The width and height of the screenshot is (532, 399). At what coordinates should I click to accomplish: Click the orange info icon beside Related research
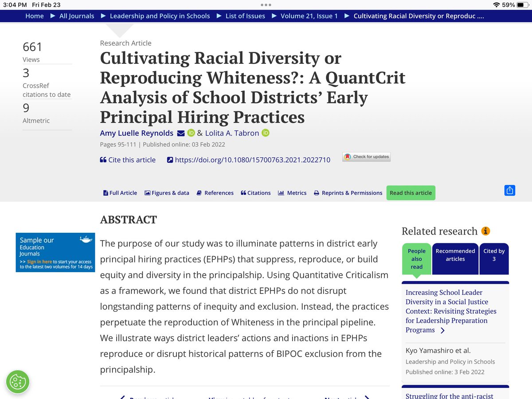pos(485,231)
